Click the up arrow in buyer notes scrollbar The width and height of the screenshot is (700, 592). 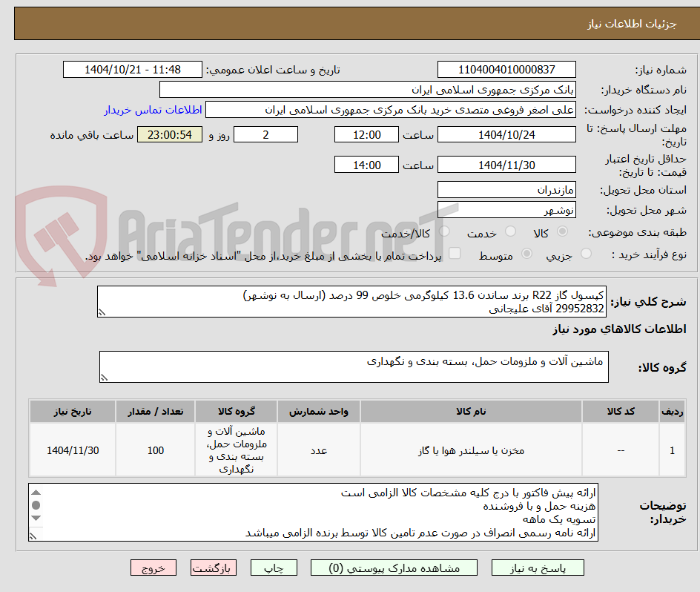(36, 493)
